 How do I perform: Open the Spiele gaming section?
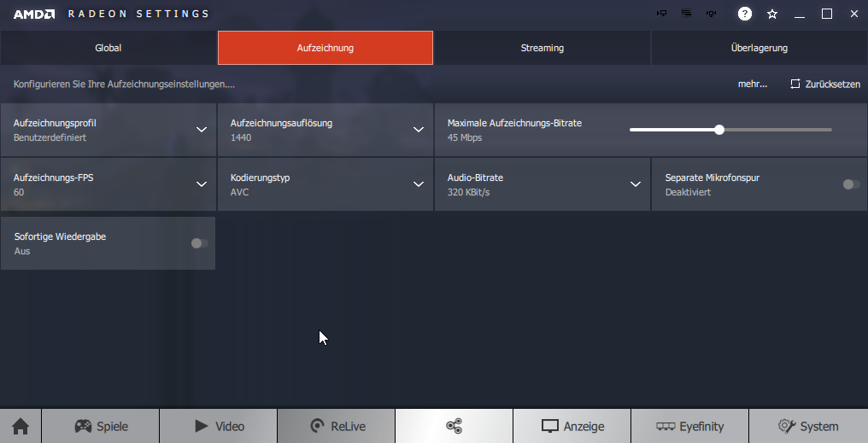(101, 426)
